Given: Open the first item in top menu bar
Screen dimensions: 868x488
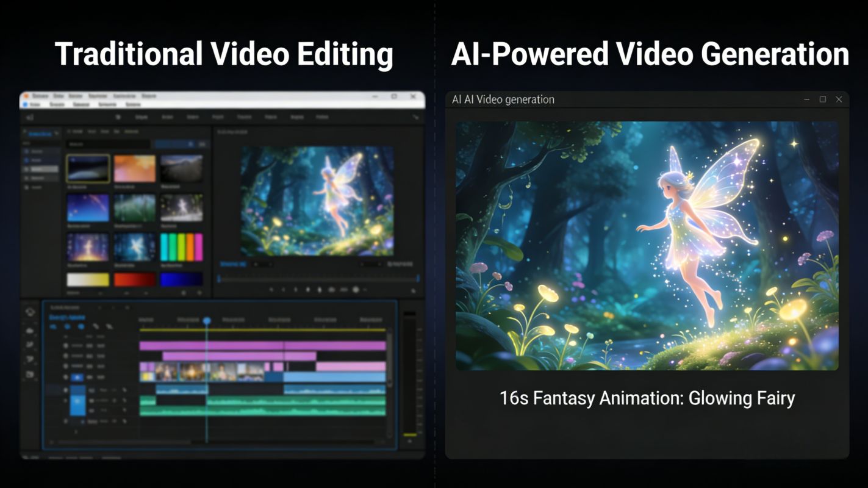Looking at the screenshot, I should [41, 96].
